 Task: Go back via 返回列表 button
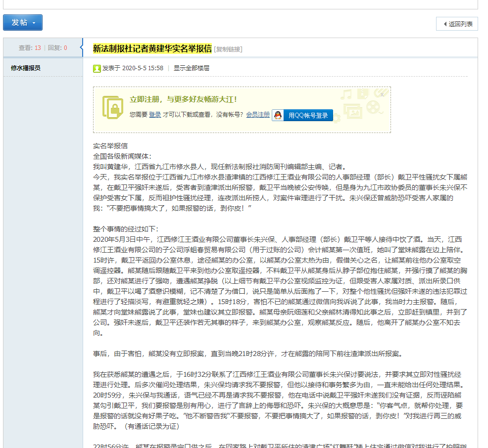click(x=457, y=24)
